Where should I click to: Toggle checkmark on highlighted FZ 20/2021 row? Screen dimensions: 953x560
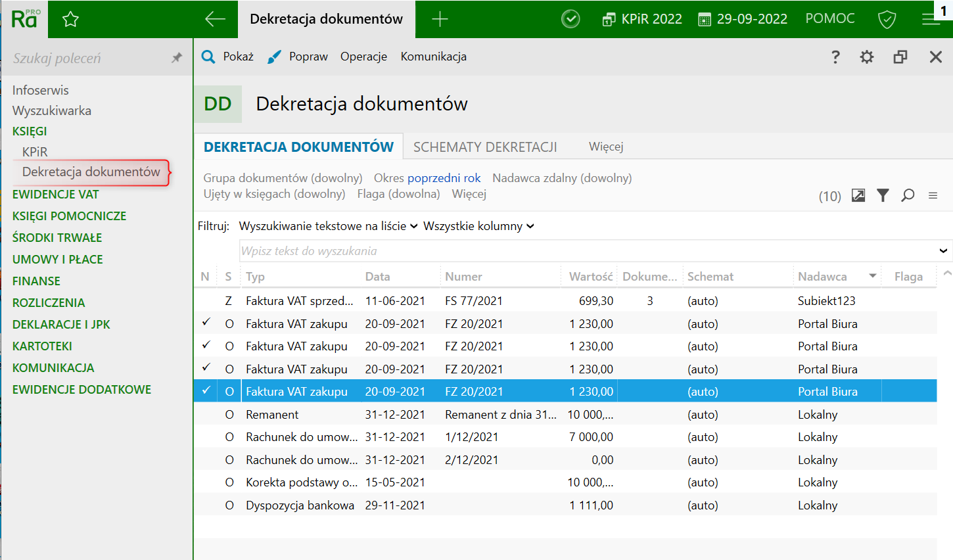(206, 391)
